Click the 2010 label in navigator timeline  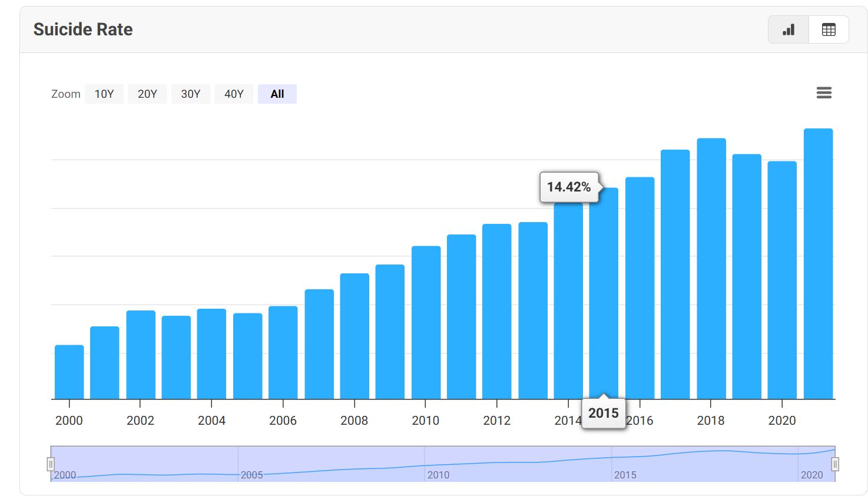pyautogui.click(x=439, y=475)
